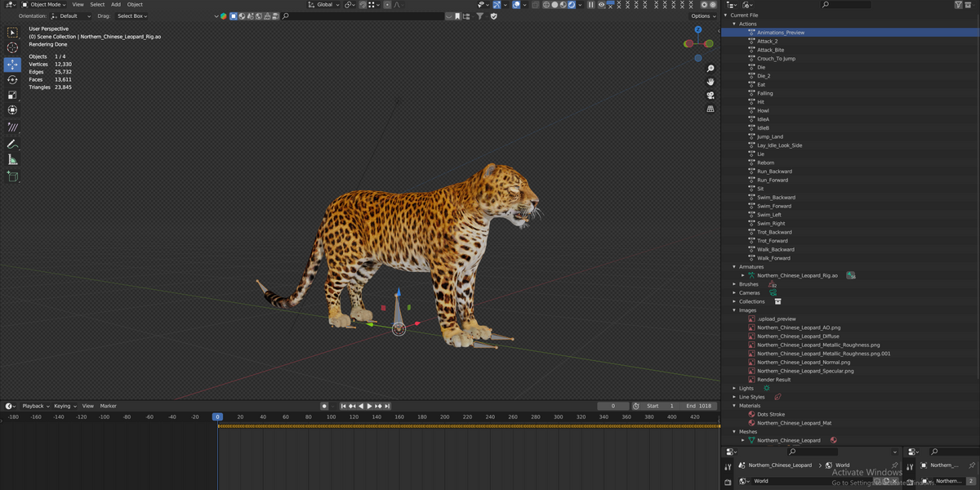Collapse the Actions tree section
The height and width of the screenshot is (490, 980).
click(733, 24)
